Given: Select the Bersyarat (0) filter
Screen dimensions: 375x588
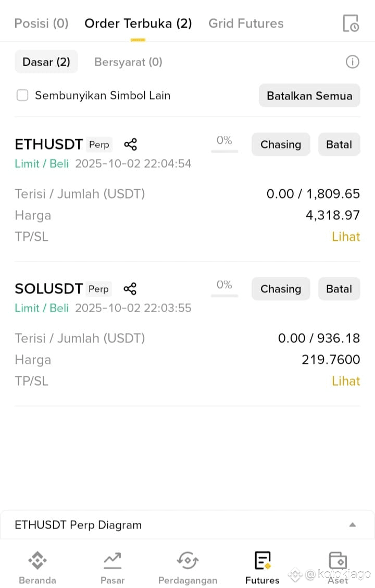Looking at the screenshot, I should pyautogui.click(x=128, y=62).
